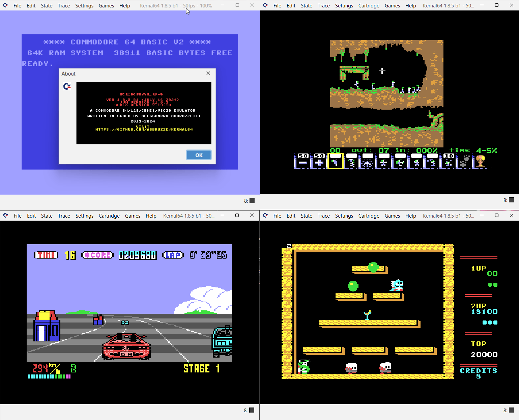This screenshot has width=519, height=420.
Task: Open Games menu in the BASIC window
Action: tap(106, 6)
